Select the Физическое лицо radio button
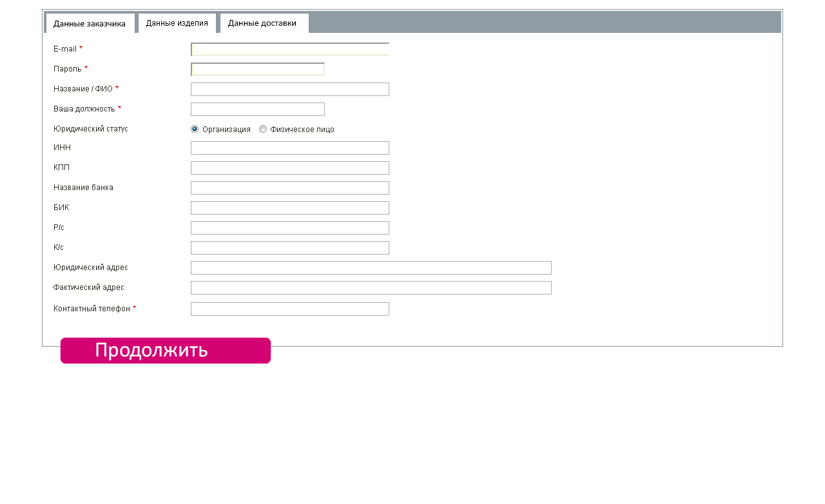 tap(263, 129)
